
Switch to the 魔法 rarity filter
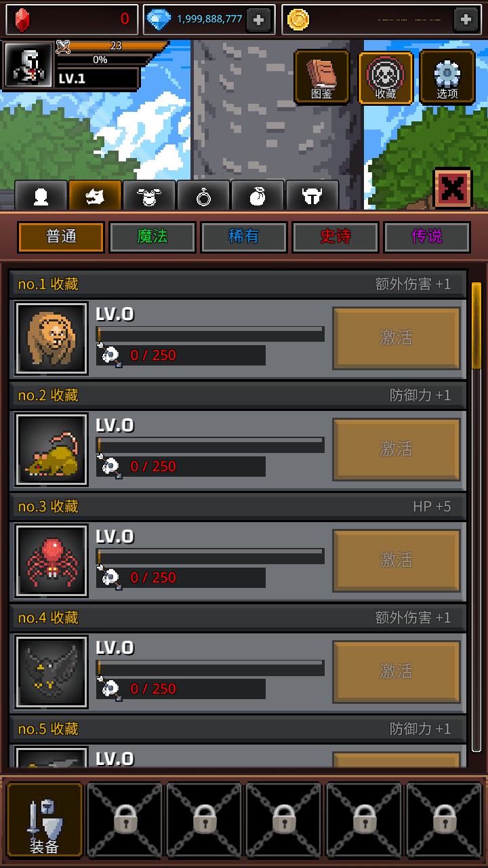[152, 237]
